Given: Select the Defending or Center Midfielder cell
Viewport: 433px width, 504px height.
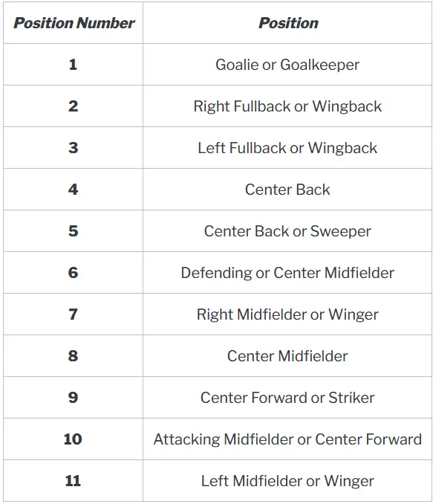Looking at the screenshot, I should point(287,273).
